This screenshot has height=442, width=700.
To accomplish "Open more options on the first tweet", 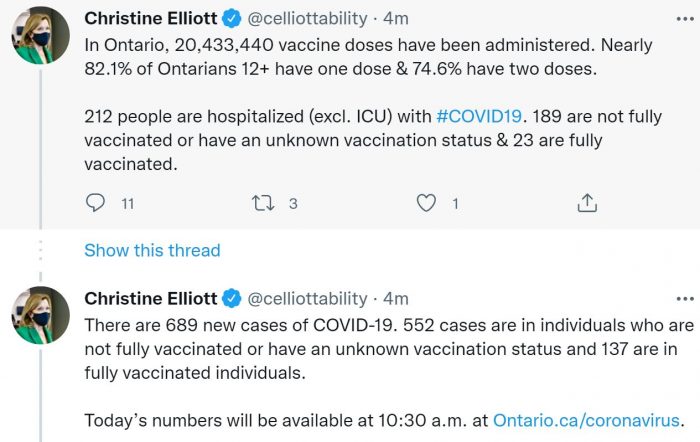I will 684,18.
